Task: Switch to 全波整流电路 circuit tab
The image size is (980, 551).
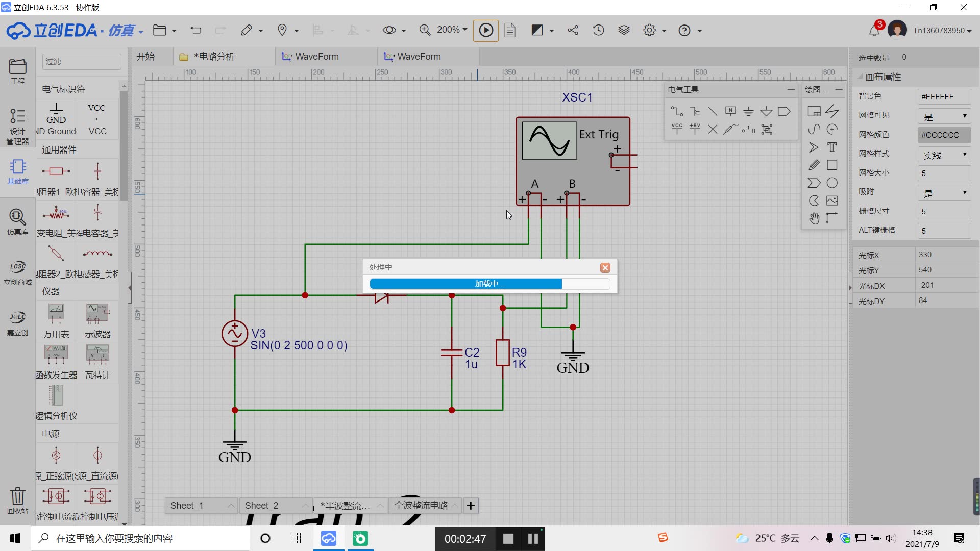Action: [421, 505]
